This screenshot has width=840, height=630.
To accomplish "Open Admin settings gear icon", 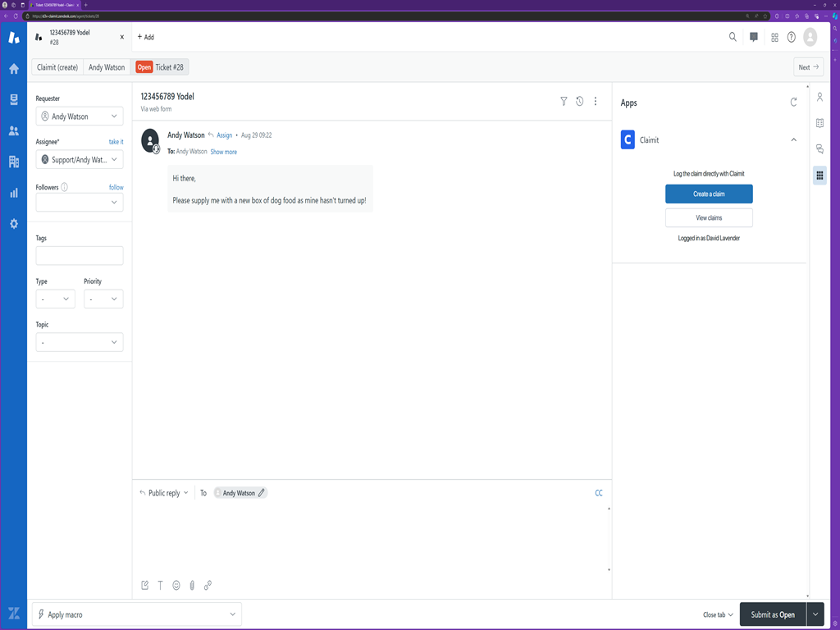I will (x=13, y=224).
